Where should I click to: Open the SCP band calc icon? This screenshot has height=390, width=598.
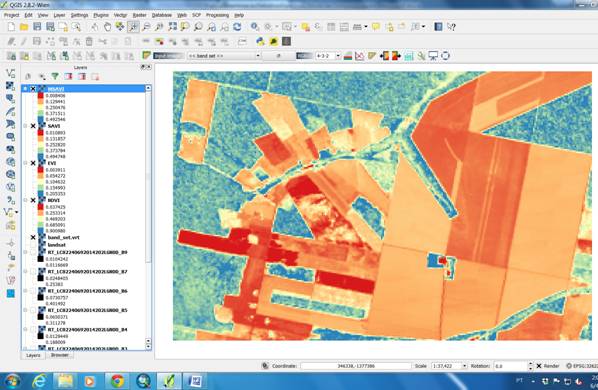tap(408, 56)
